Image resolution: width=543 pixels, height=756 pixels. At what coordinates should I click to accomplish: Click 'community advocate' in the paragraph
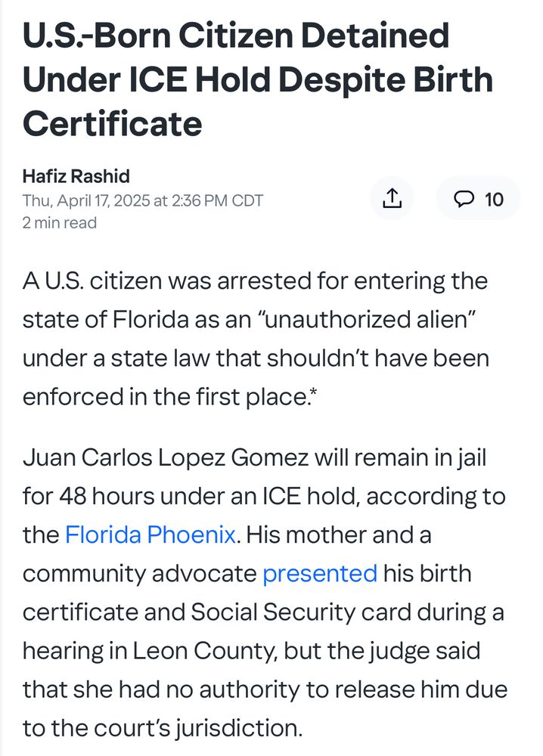139,573
